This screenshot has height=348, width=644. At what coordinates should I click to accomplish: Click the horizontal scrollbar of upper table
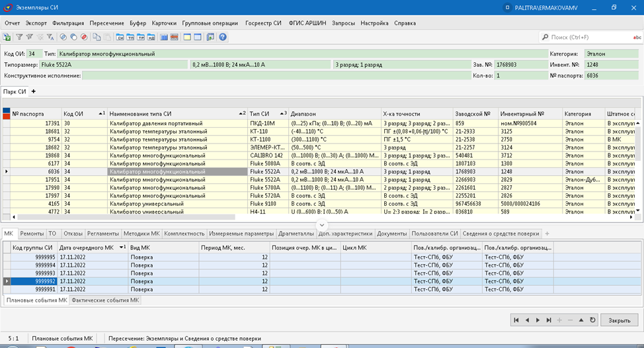[126, 217]
